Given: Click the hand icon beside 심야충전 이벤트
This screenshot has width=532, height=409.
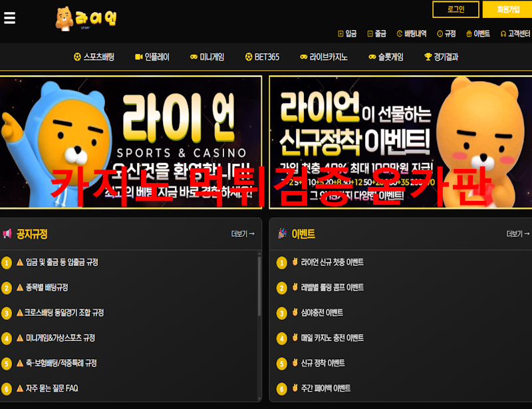Looking at the screenshot, I should point(295,313).
